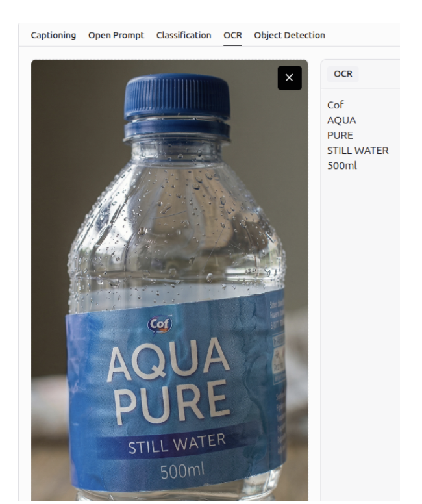This screenshot has width=422, height=504.
Task: Click the 500ml text on the bottle label
Action: (182, 472)
